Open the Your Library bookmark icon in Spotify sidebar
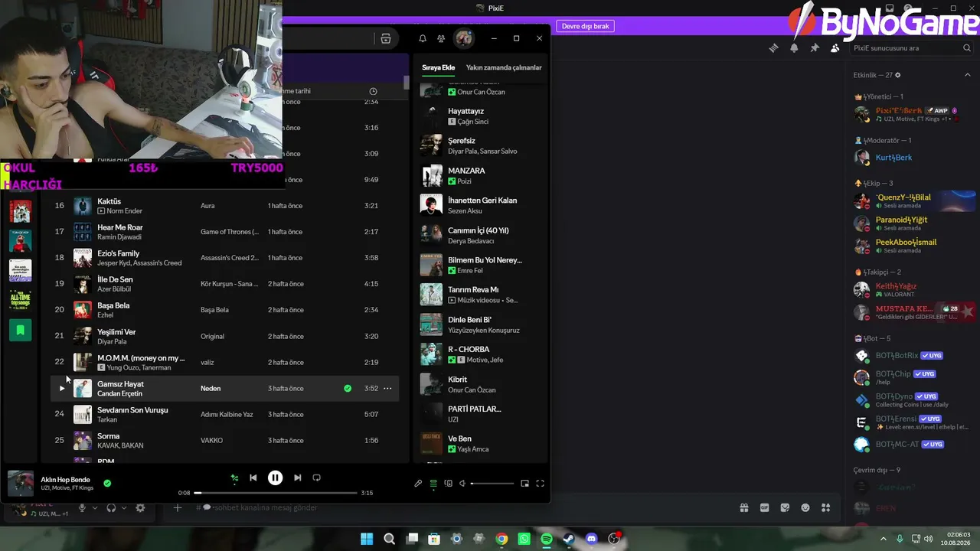980x551 pixels. click(x=21, y=331)
